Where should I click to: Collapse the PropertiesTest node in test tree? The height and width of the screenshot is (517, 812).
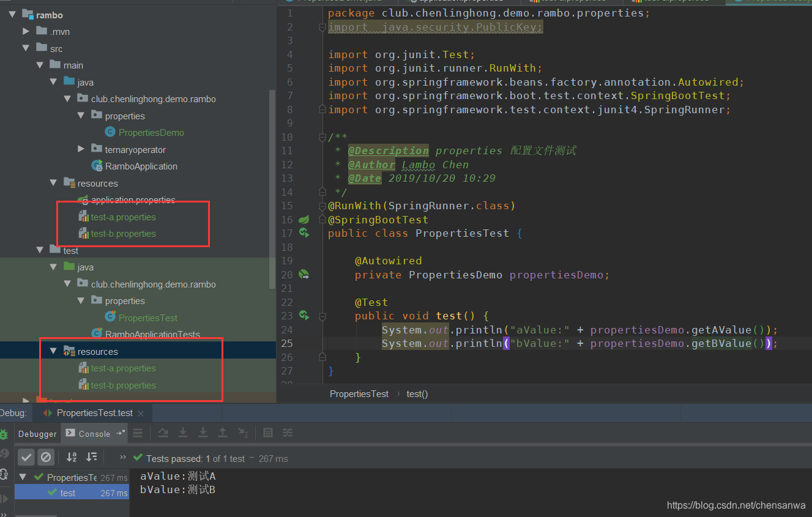tap(23, 477)
